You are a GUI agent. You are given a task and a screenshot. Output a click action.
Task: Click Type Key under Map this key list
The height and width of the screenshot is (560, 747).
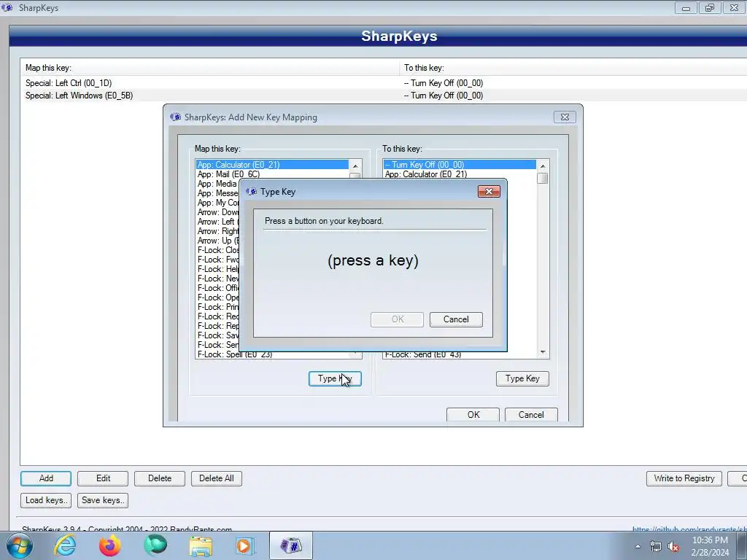(x=335, y=378)
